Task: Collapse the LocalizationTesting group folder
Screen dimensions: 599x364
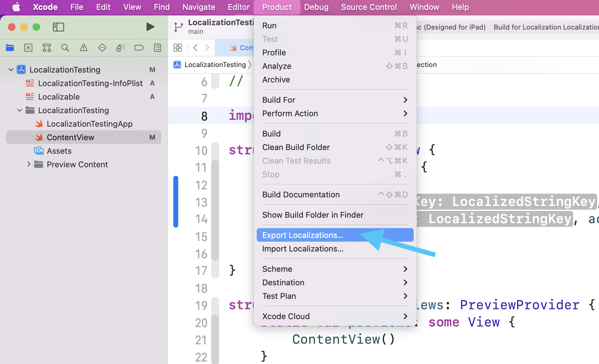Action: point(20,110)
